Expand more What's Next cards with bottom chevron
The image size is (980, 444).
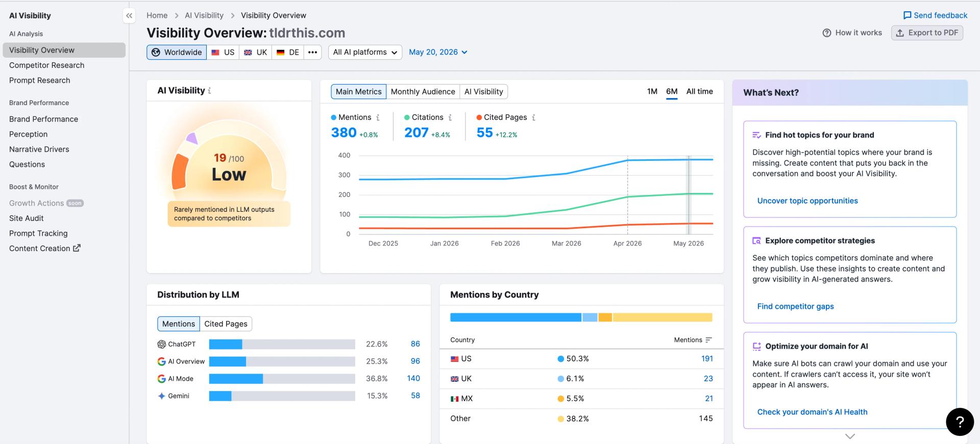click(850, 436)
